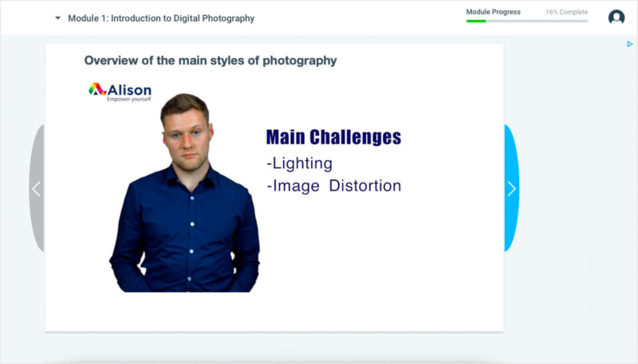The image size is (638, 364).
Task: Click the -Lighting bullet text
Action: [x=300, y=163]
